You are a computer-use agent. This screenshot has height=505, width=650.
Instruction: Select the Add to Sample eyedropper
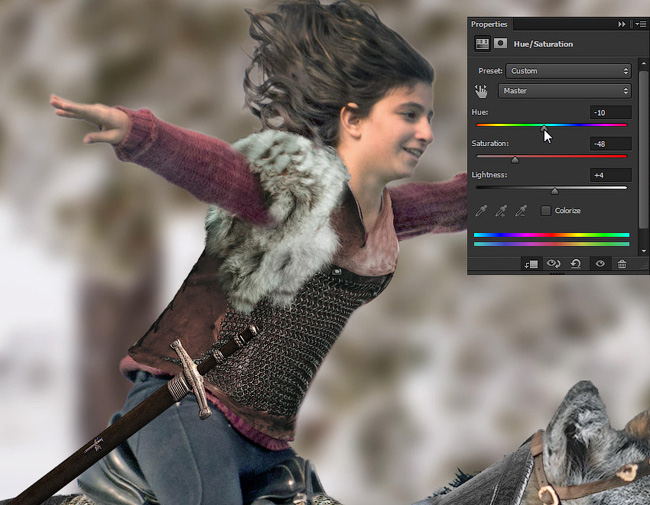click(x=501, y=211)
